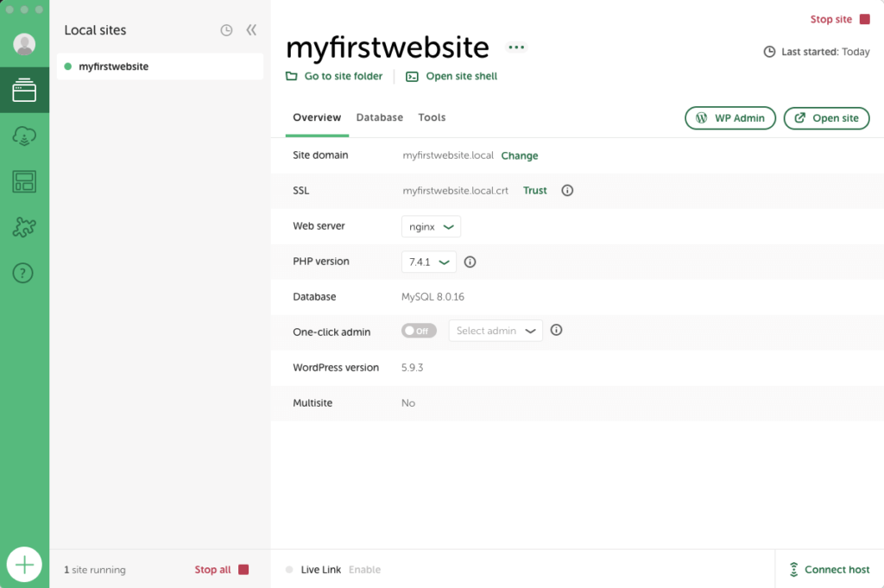Switch to the Database tab
This screenshot has height=588, width=884.
[x=379, y=117]
